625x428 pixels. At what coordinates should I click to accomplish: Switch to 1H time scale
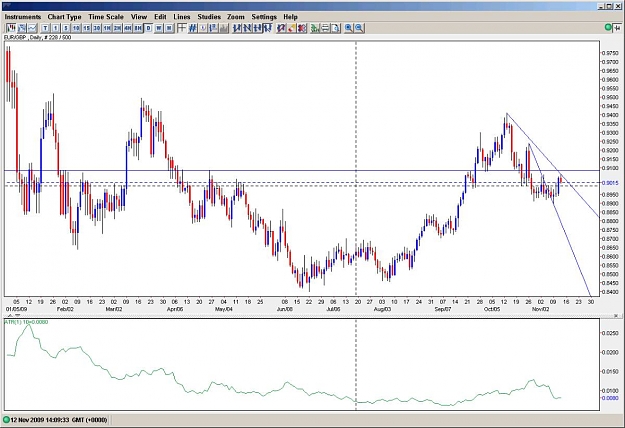pyautogui.click(x=107, y=28)
